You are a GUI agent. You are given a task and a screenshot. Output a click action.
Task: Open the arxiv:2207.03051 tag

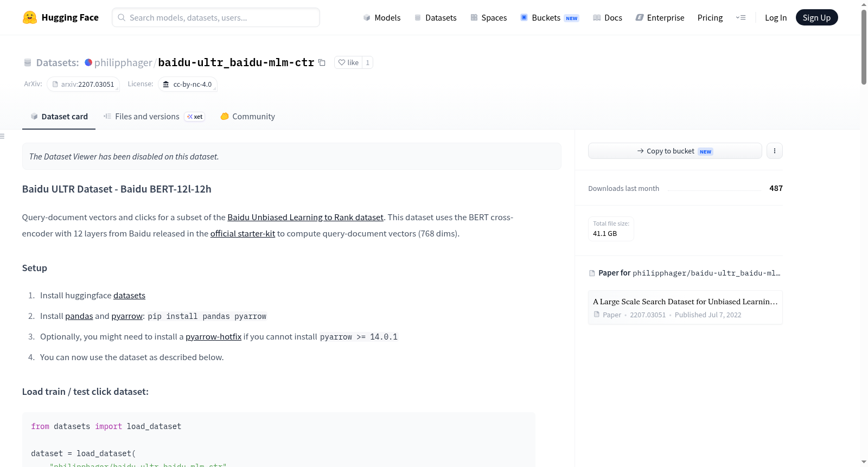pyautogui.click(x=83, y=84)
